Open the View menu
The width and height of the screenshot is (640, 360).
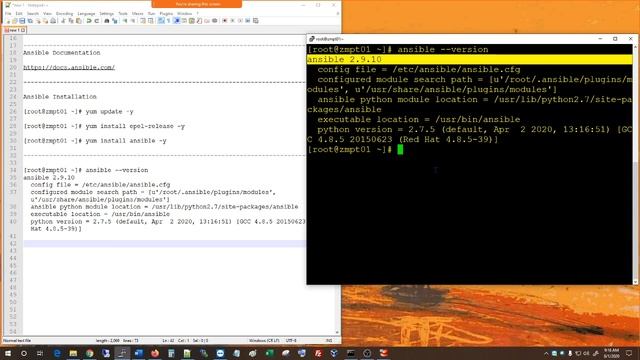click(x=47, y=13)
